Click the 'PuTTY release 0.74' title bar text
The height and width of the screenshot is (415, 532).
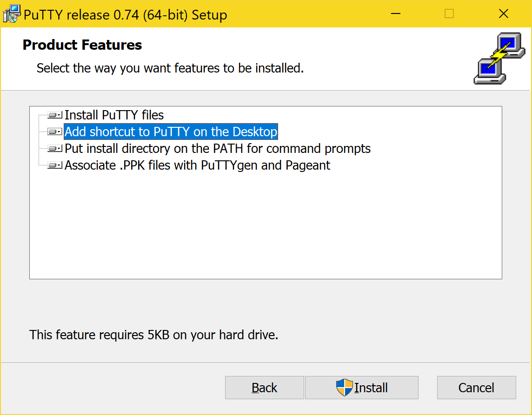click(125, 15)
